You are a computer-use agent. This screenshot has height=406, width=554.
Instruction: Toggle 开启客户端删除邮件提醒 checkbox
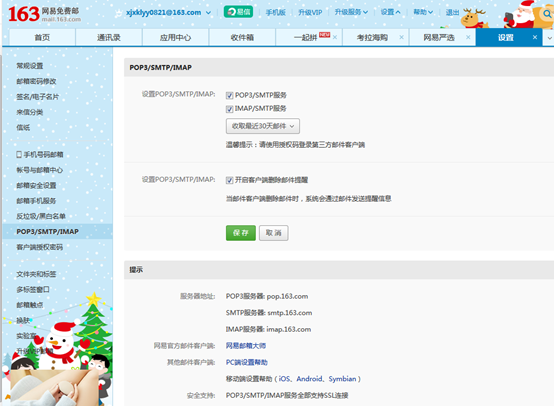tap(230, 180)
